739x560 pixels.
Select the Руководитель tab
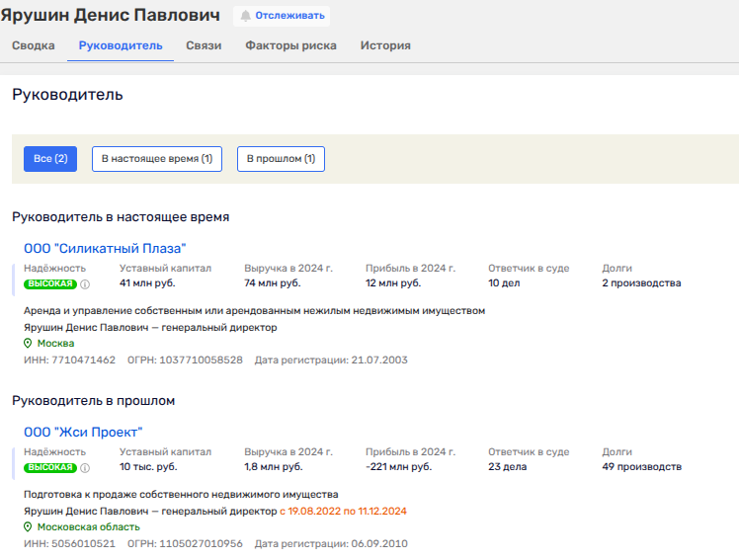pos(120,45)
